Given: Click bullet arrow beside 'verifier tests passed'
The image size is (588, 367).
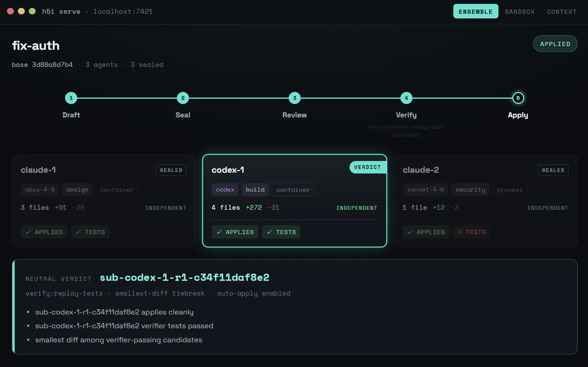Looking at the screenshot, I should click(x=28, y=325).
